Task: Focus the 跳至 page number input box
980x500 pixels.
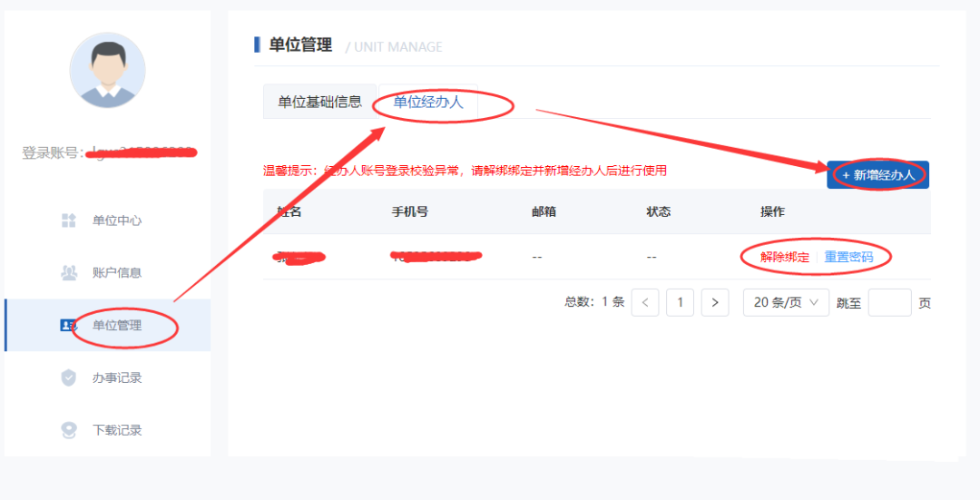Action: coord(889,302)
